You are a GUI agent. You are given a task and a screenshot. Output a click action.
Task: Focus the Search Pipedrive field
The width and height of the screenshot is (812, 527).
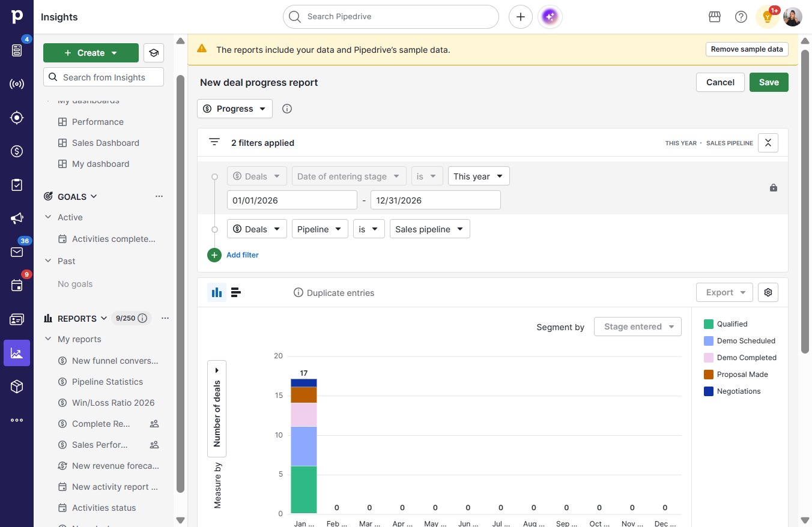[391, 17]
